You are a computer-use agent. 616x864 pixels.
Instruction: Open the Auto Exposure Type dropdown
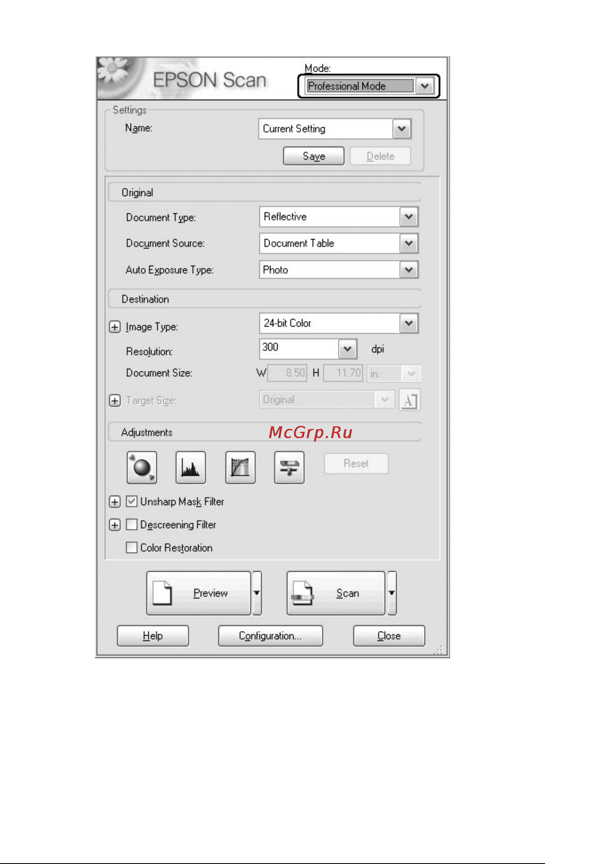(339, 270)
